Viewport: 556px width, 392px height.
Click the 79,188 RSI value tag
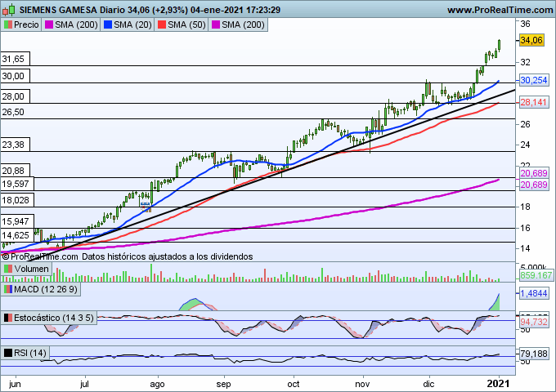coord(534,354)
